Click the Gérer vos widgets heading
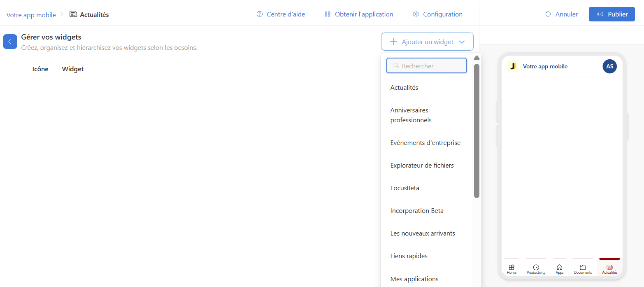 [51, 37]
